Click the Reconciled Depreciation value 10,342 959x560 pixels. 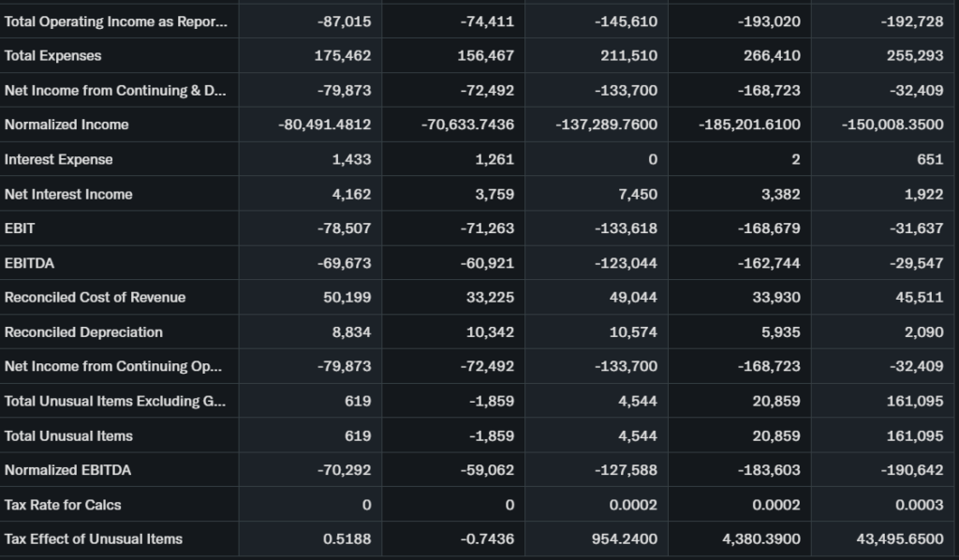(490, 332)
